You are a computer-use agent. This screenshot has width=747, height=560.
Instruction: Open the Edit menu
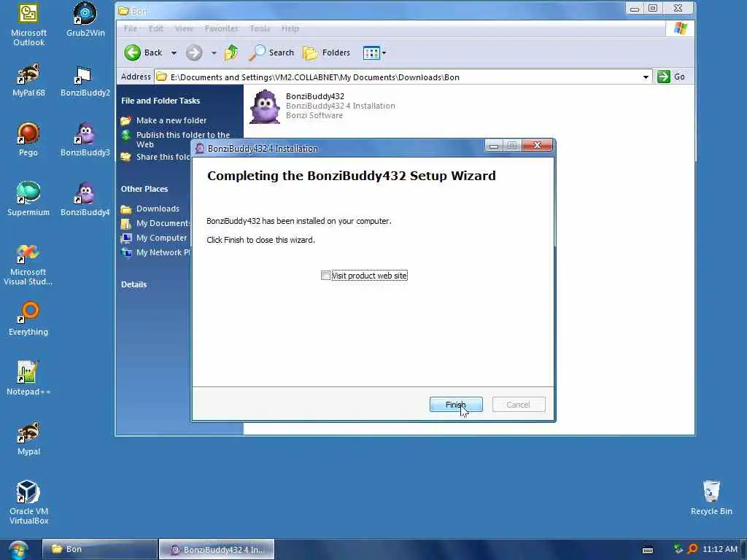click(x=156, y=28)
